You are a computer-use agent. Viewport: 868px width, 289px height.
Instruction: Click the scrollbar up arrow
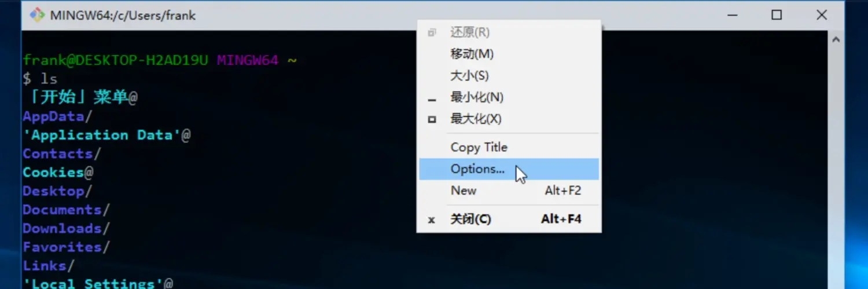836,40
